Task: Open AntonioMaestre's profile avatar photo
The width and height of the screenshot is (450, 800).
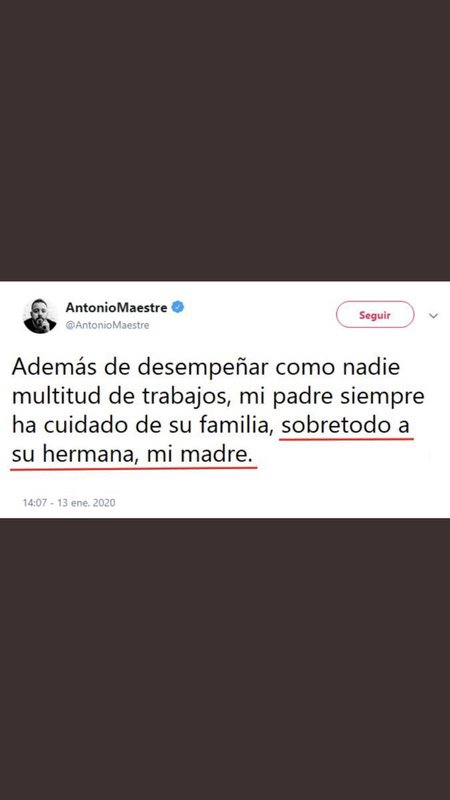Action: [40, 316]
